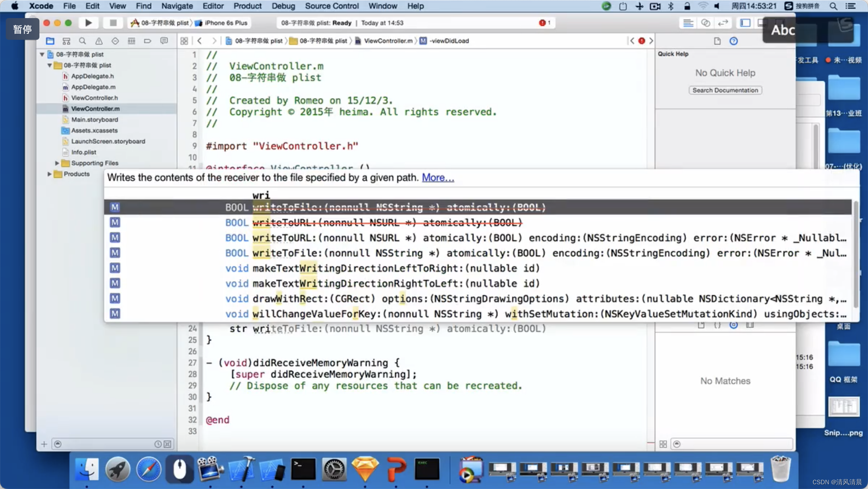The width and height of the screenshot is (868, 489).
Task: Click the Stop button in toolbar
Action: (x=110, y=23)
